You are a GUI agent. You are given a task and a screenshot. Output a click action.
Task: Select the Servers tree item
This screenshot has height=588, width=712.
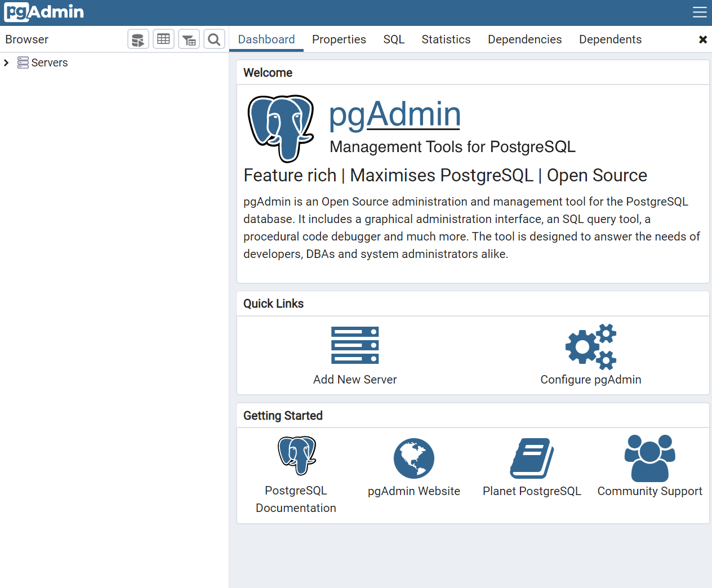pos(50,63)
